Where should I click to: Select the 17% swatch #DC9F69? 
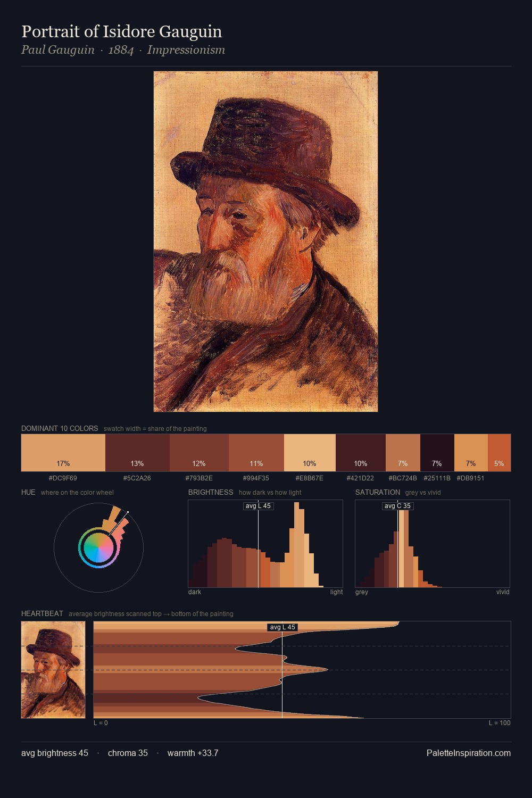coord(63,453)
